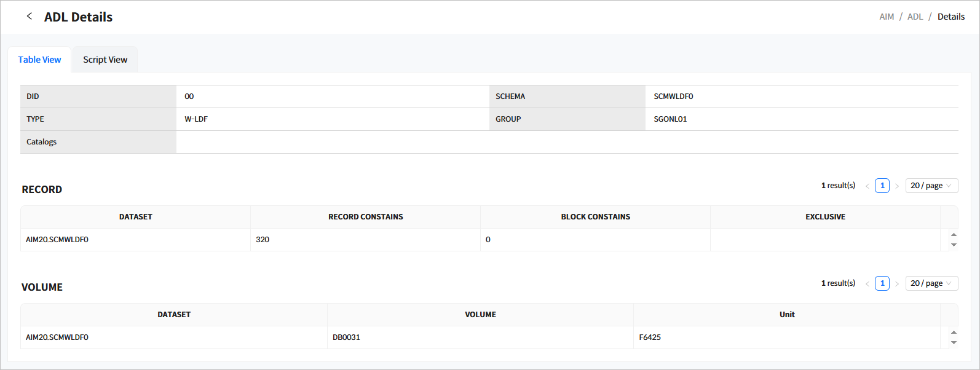Navigate to AIM in the breadcrumb
Image resolution: width=980 pixels, height=370 pixels.
(x=887, y=17)
